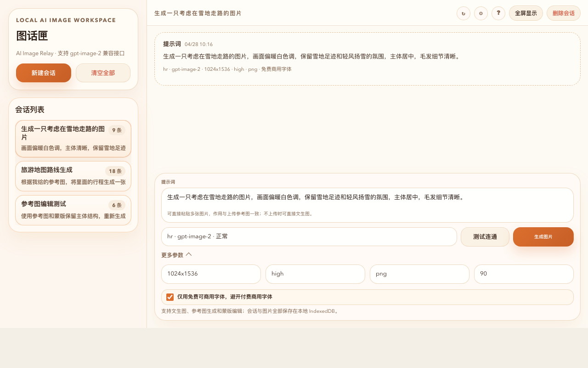Open the hr · gpt-image-2 · 正常 selector
Screen dimensions: 588x368
[x=309, y=237]
